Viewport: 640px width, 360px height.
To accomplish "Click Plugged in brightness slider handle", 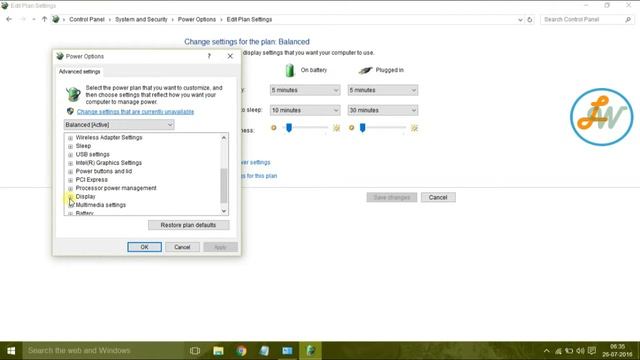I will pos(362,128).
